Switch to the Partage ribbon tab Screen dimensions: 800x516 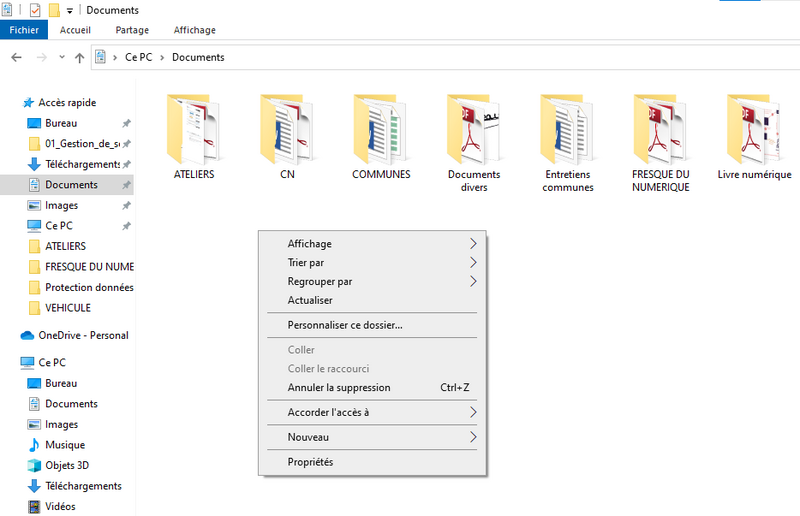[x=132, y=30]
